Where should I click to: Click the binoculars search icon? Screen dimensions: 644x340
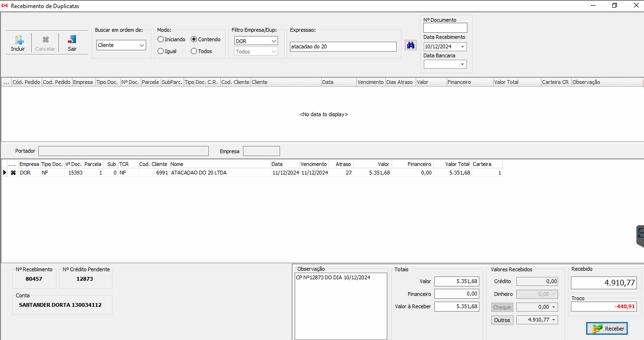pos(411,46)
